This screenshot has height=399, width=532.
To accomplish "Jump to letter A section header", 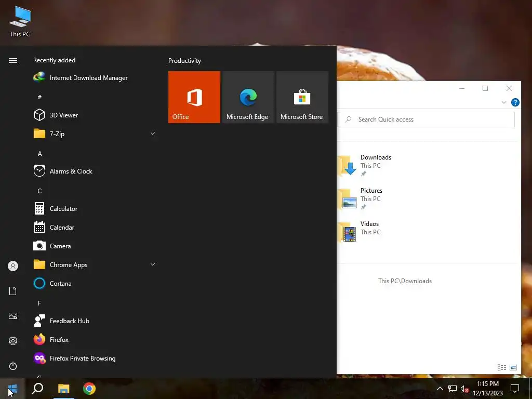I will pos(39,154).
